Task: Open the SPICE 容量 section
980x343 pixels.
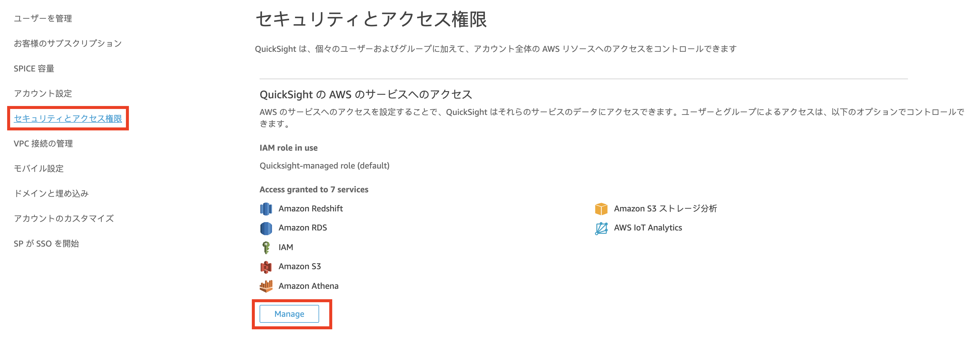Action: [x=33, y=68]
